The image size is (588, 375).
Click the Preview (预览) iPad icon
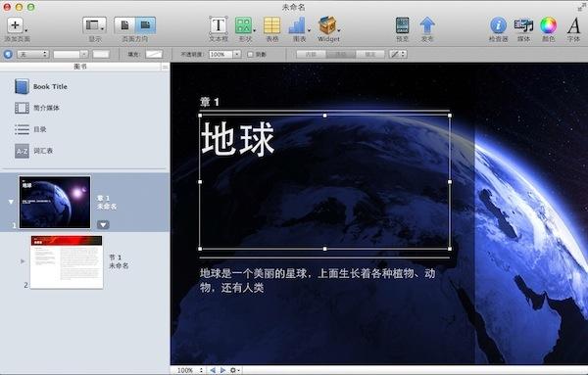(x=402, y=25)
